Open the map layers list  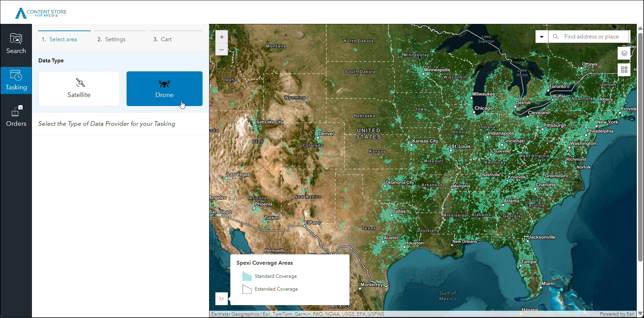[624, 53]
